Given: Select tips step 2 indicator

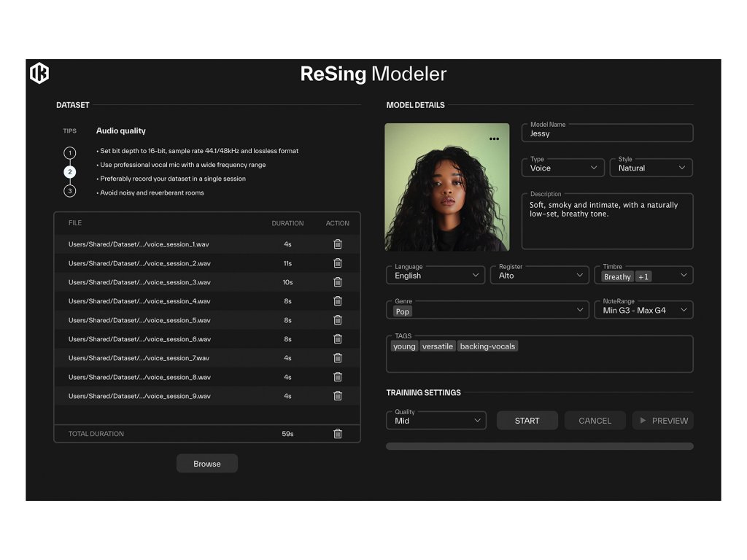Looking at the screenshot, I should [x=70, y=172].
